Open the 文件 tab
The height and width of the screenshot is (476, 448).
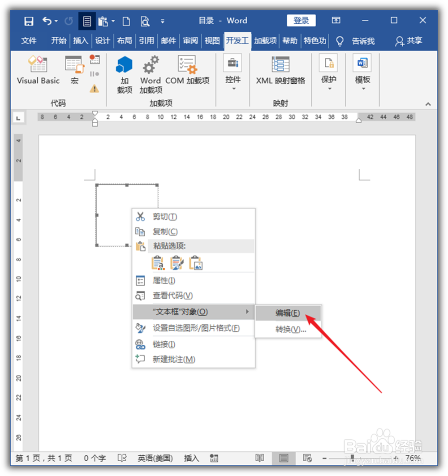pos(29,40)
